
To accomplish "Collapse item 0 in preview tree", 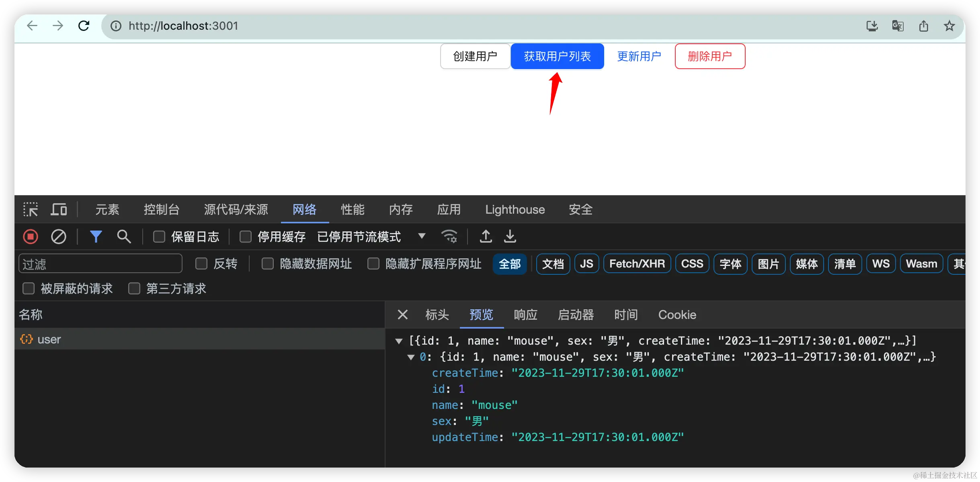I will [x=411, y=357].
